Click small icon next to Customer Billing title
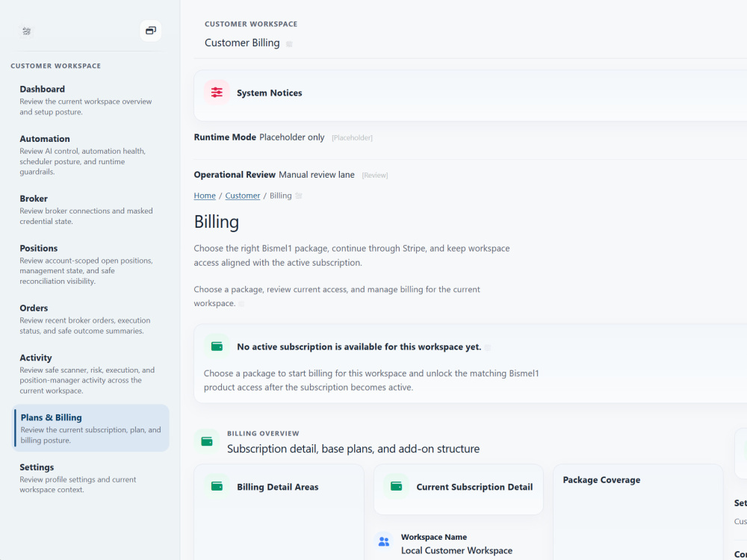The width and height of the screenshot is (747, 560). 289,44
